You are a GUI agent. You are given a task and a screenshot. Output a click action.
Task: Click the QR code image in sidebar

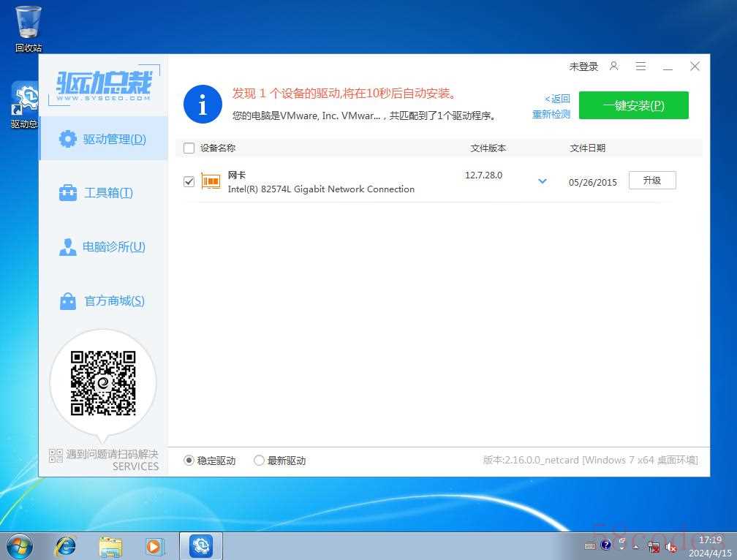click(x=103, y=383)
